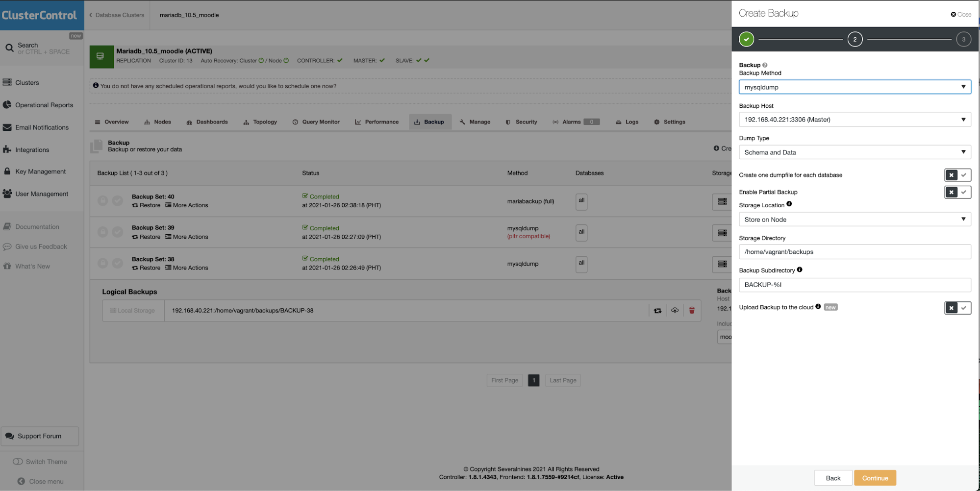980x491 pixels.
Task: Switch to the Nodes tab
Action: coord(158,122)
